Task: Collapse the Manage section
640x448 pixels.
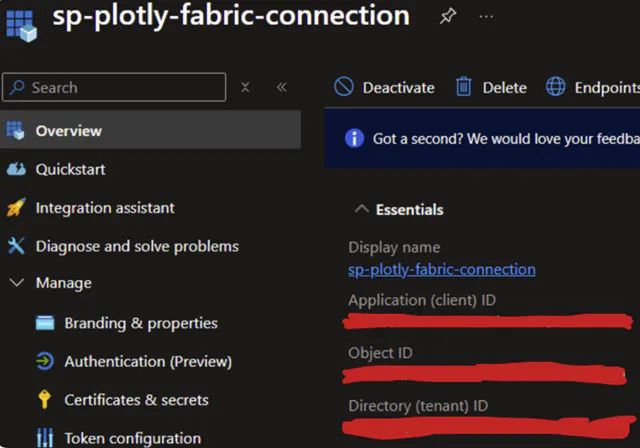Action: (16, 284)
